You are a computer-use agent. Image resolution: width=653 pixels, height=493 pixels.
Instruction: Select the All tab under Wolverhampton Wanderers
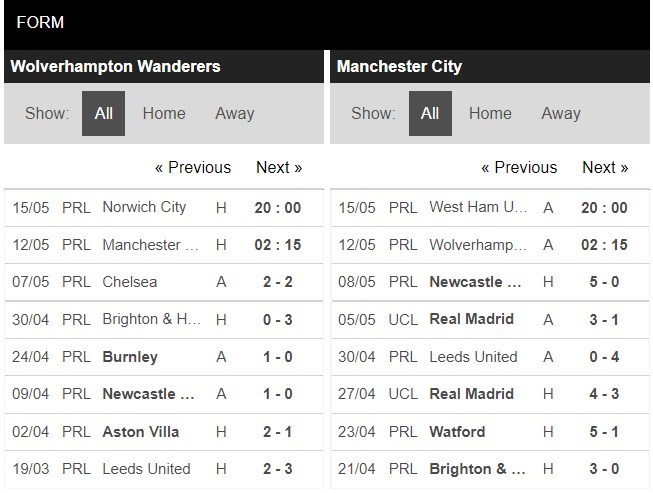(x=103, y=114)
